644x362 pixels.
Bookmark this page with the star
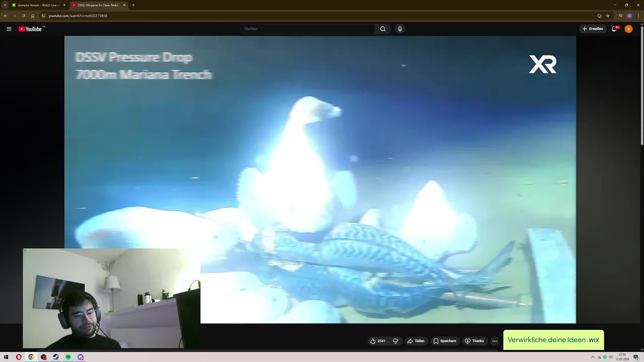coord(608,16)
